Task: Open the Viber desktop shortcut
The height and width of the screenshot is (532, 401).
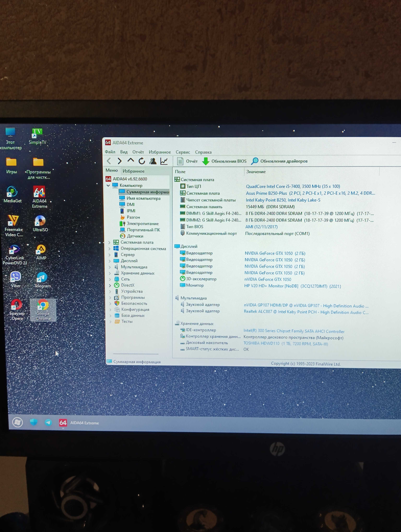Action: pos(16,280)
